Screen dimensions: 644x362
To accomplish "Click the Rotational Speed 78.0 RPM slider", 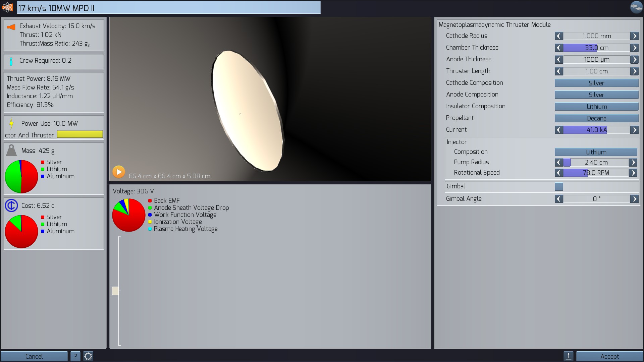I will (x=596, y=173).
